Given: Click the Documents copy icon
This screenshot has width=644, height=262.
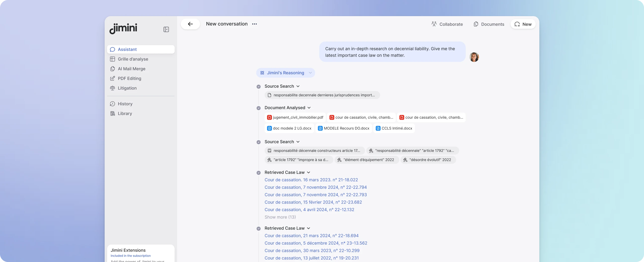Looking at the screenshot, I should 476,24.
